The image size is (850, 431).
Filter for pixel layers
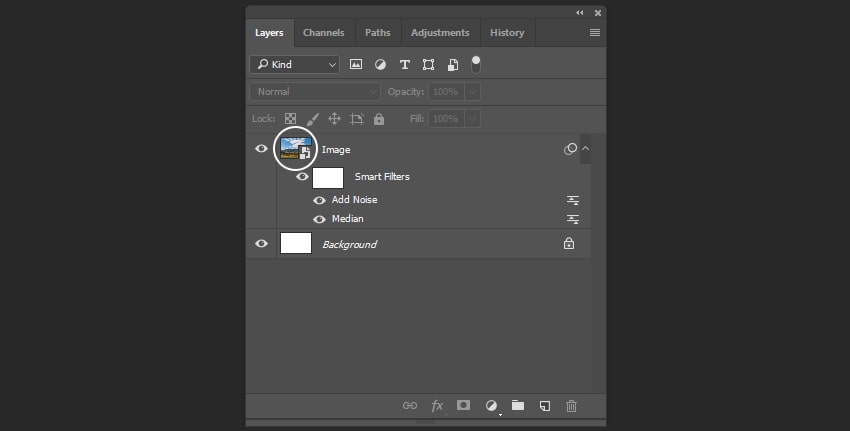(356, 65)
